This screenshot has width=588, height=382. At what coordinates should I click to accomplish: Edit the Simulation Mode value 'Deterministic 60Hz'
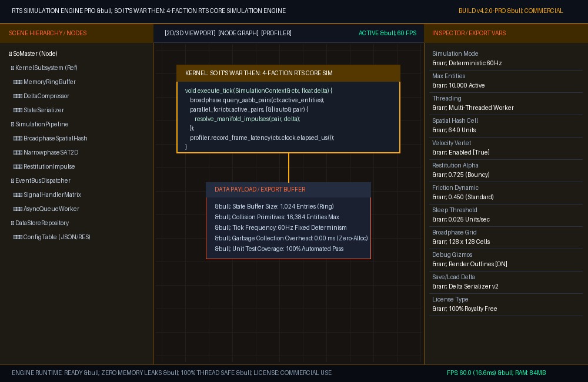pyautogui.click(x=467, y=63)
